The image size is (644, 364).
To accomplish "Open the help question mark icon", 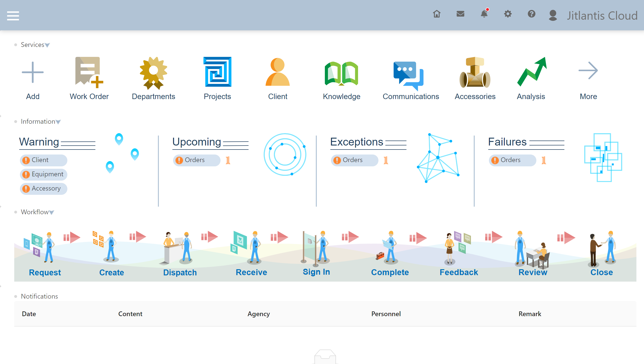I will [x=531, y=14].
